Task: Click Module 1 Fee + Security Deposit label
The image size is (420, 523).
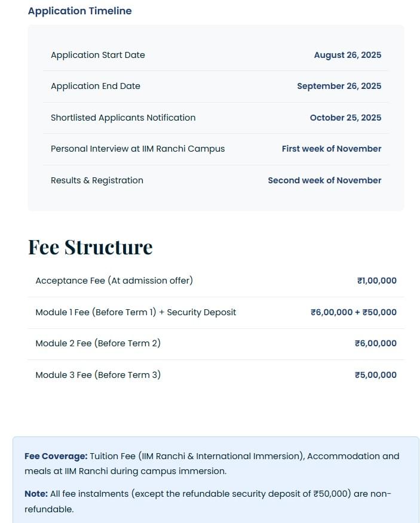Action: (x=136, y=312)
